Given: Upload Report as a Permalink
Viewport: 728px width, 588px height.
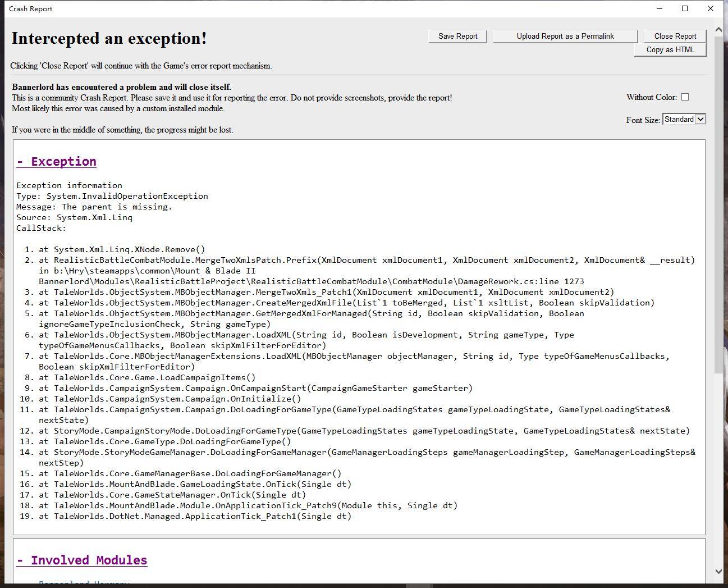Looking at the screenshot, I should click(565, 36).
